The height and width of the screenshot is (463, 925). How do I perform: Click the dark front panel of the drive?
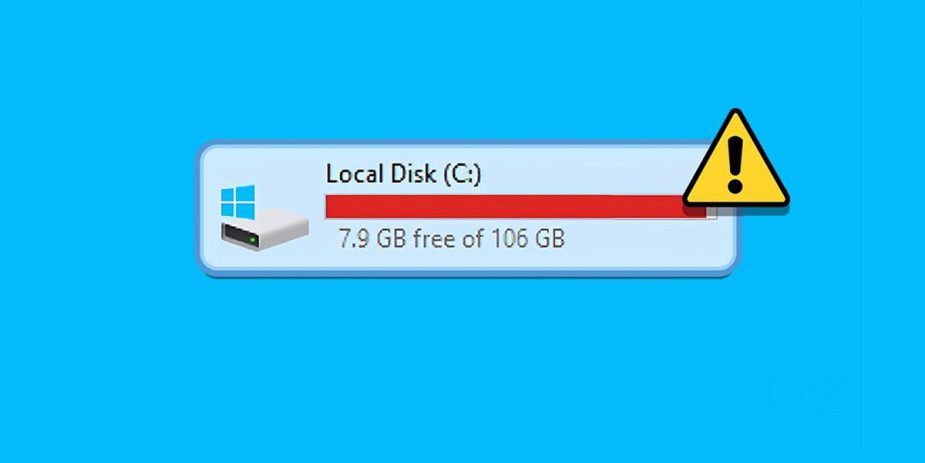241,237
